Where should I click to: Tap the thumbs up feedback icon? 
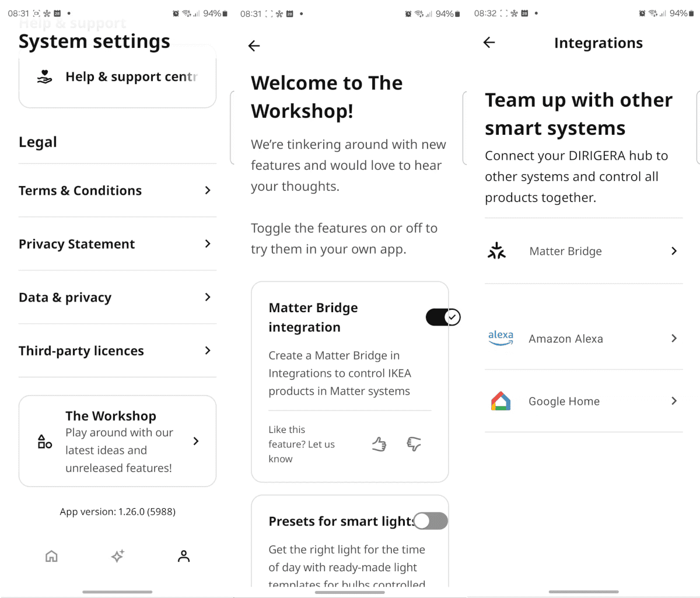coord(379,445)
